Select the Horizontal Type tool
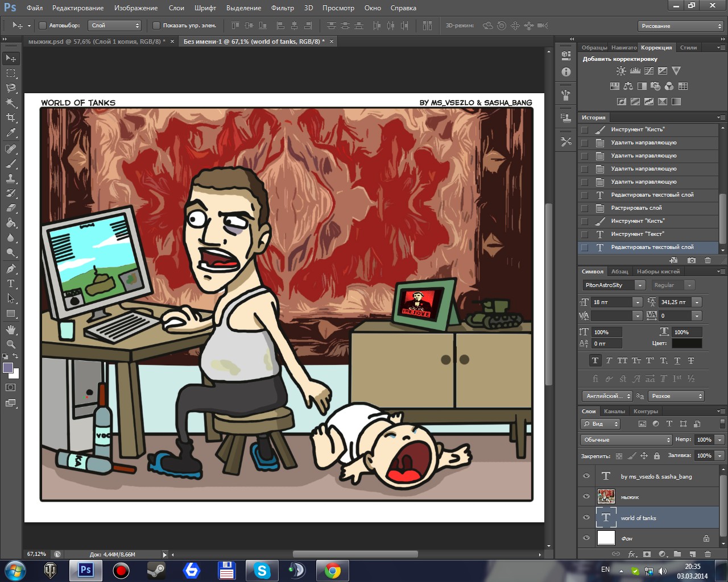This screenshot has height=582, width=728. [11, 284]
